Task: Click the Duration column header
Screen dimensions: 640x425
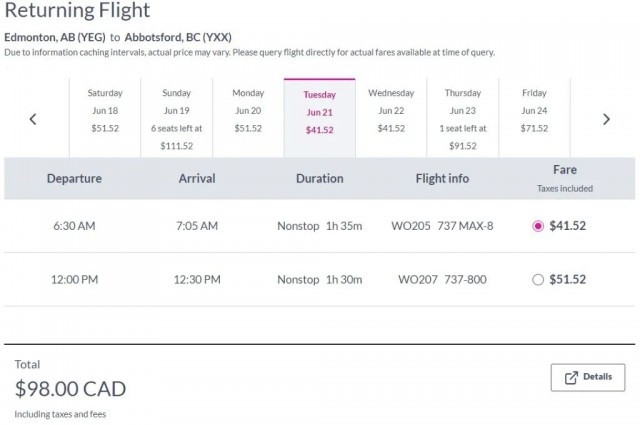Action: tap(320, 179)
